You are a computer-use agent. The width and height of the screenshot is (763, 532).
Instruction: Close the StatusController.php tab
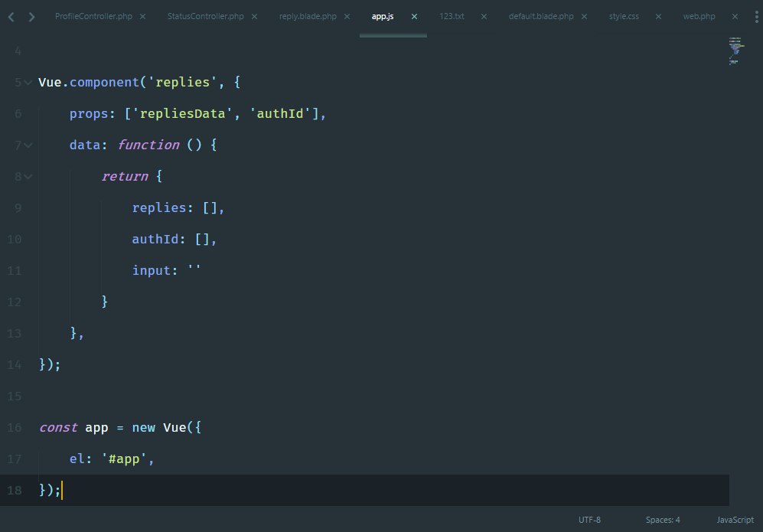pyautogui.click(x=255, y=17)
